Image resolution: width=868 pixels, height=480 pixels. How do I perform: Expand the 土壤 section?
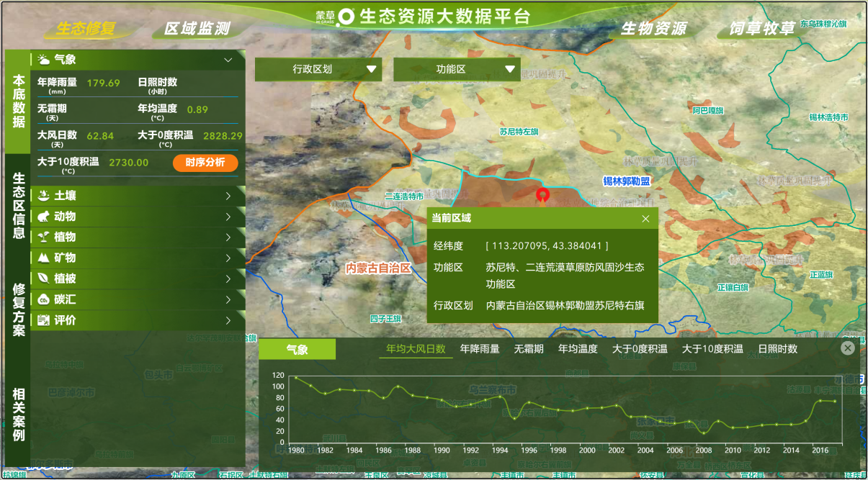228,196
